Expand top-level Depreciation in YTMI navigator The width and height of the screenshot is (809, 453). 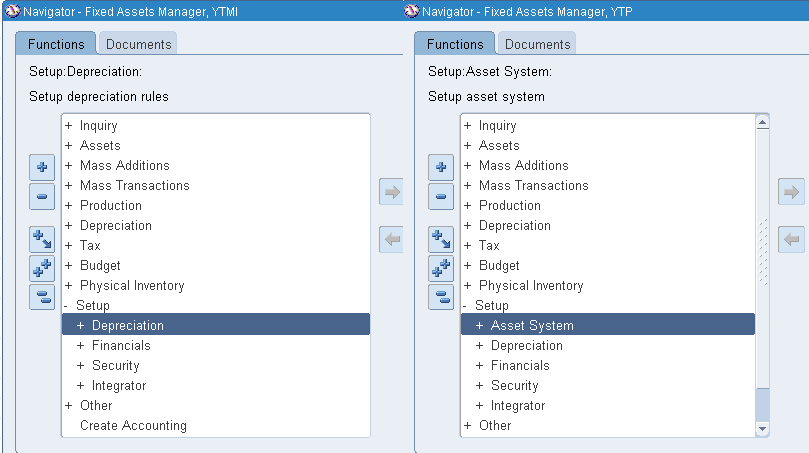[x=69, y=225]
